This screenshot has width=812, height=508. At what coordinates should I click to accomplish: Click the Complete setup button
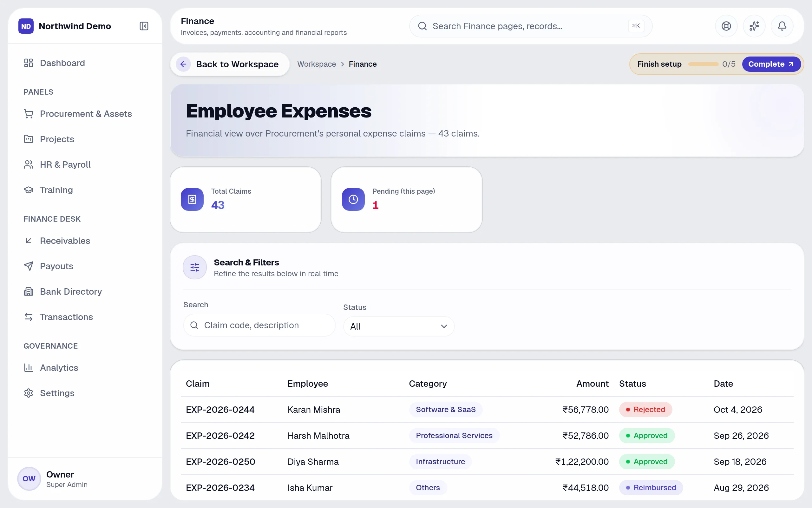(771, 64)
